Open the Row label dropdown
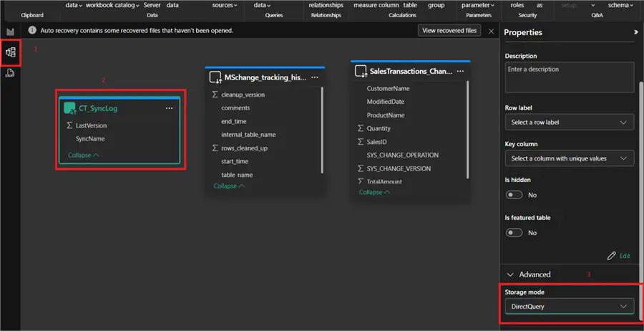This screenshot has height=331, width=644. 570,123
